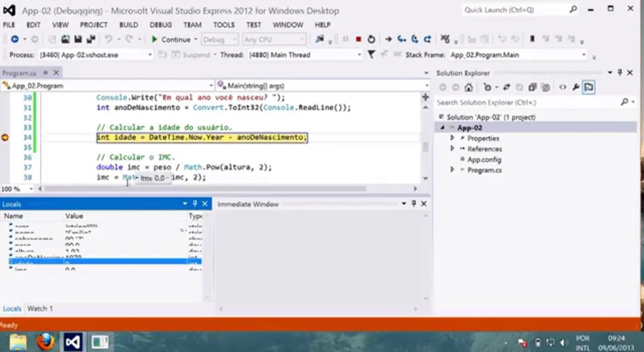
Task: Click Show Next Statement arrow icon
Action: [x=388, y=40]
